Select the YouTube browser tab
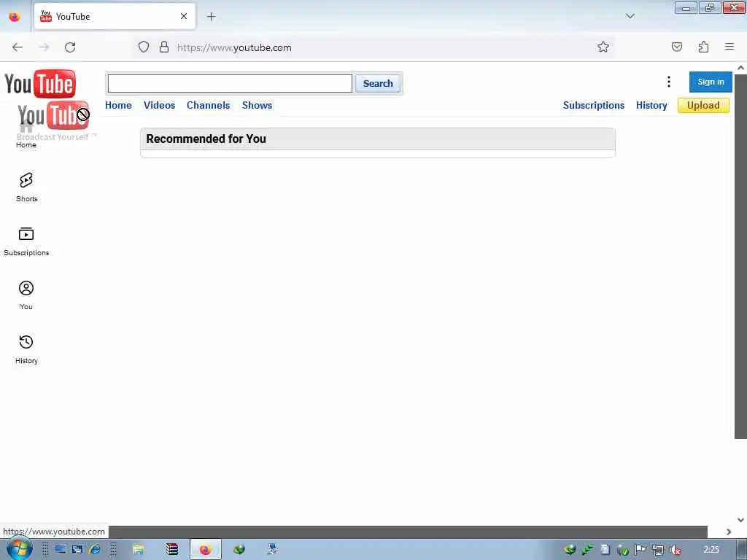Viewport: 747px width, 560px height. click(x=115, y=16)
